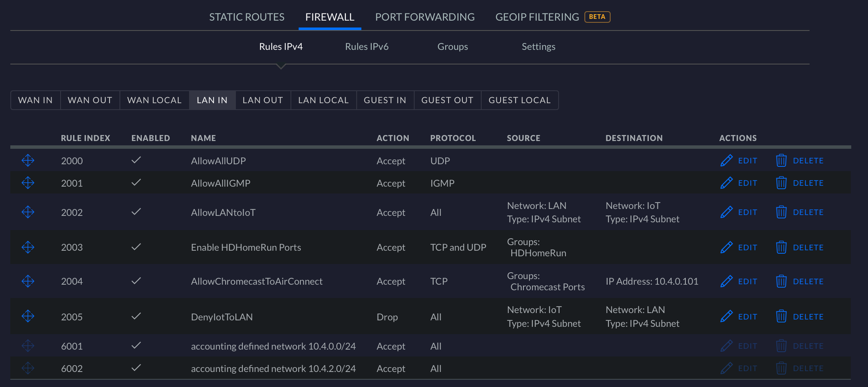Click pencil icon for AllowChromecastToAirConnect rule
Image resolution: width=868 pixels, height=387 pixels.
726,281
